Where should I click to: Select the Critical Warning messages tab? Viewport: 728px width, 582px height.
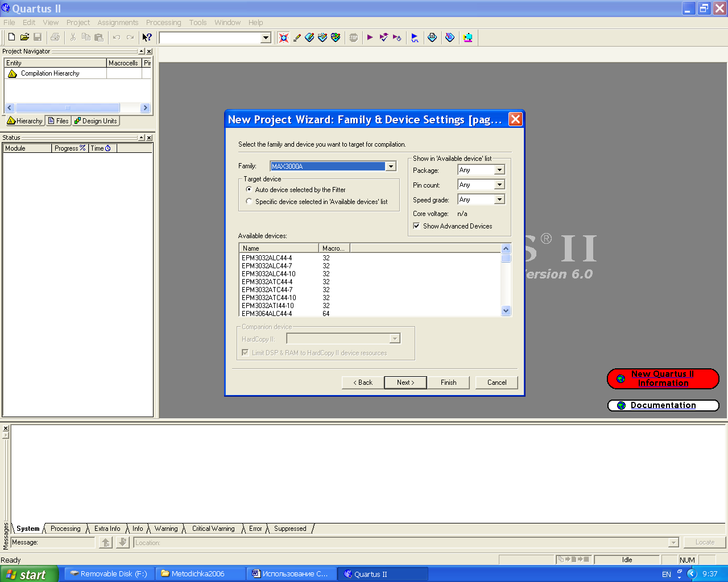coord(213,529)
